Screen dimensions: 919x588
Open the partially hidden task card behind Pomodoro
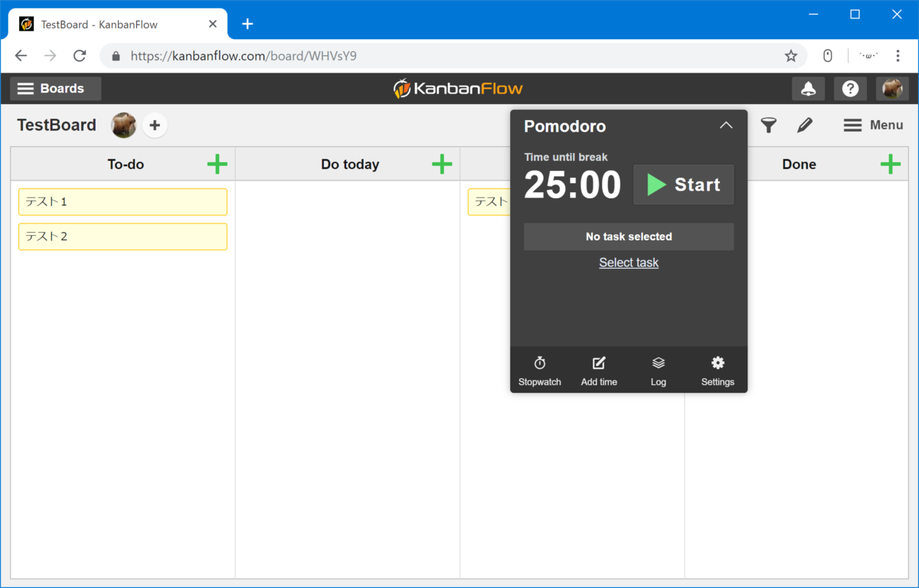(489, 202)
